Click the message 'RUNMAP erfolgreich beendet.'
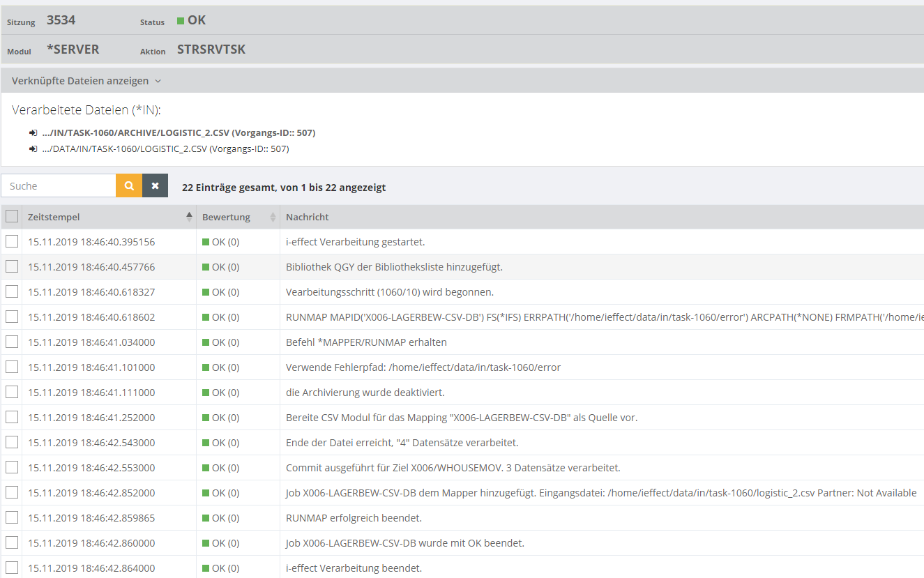 [x=354, y=518]
